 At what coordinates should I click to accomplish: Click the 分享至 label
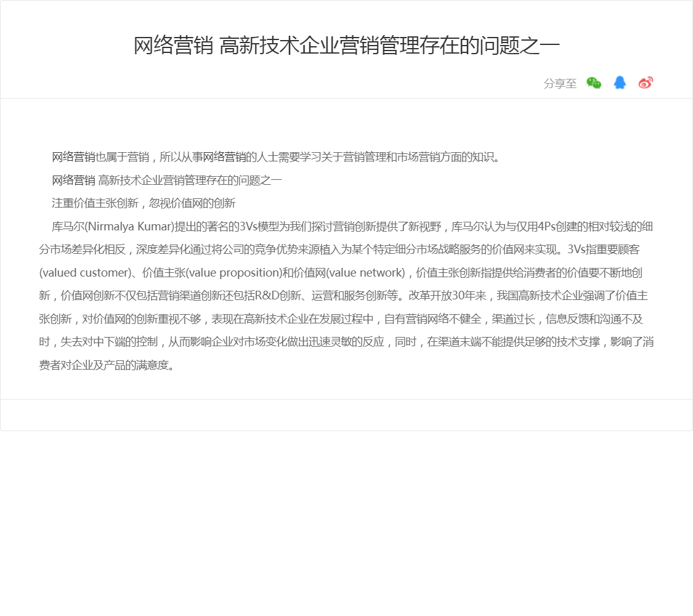(560, 84)
